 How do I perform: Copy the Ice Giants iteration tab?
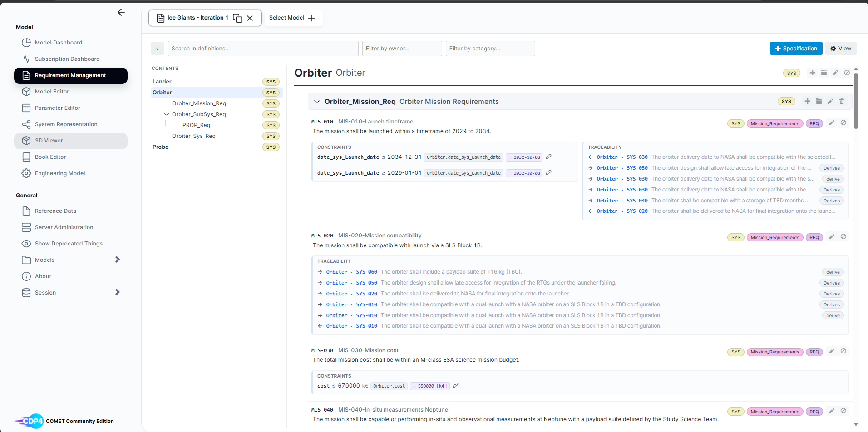(x=237, y=18)
